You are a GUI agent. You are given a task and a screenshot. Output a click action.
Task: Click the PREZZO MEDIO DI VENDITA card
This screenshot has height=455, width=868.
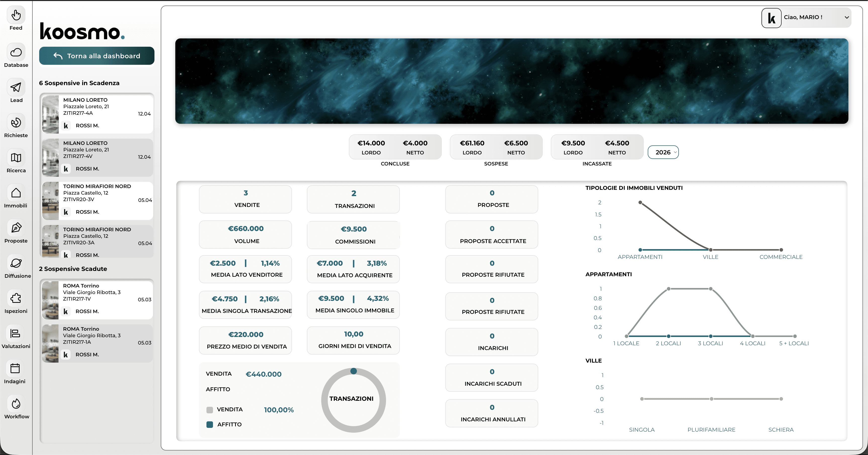click(245, 340)
